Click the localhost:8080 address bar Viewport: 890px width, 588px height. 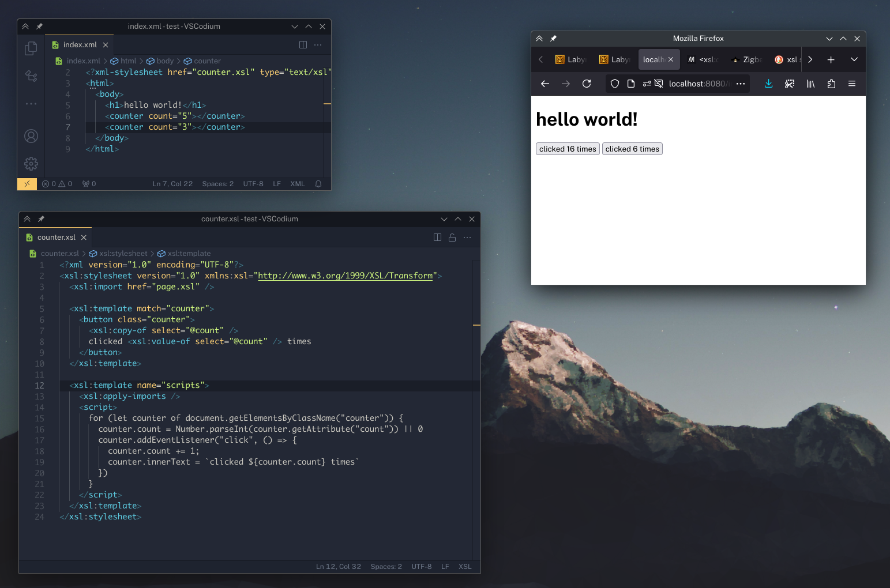[x=698, y=84]
